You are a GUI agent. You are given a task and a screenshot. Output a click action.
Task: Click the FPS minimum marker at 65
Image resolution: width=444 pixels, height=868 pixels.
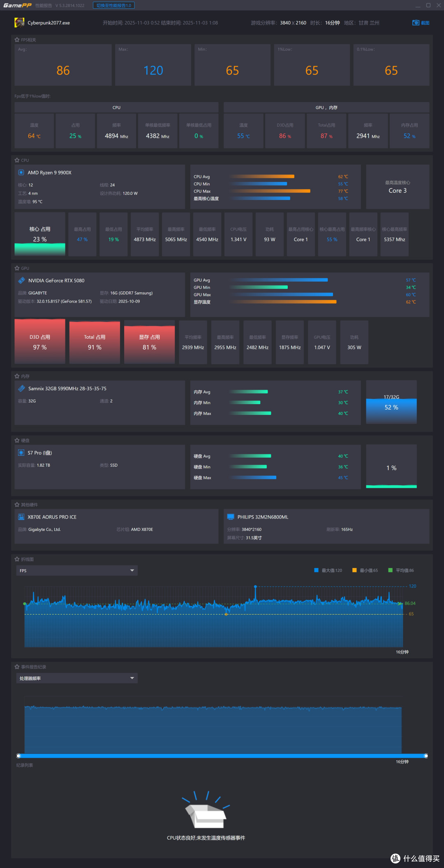click(226, 614)
